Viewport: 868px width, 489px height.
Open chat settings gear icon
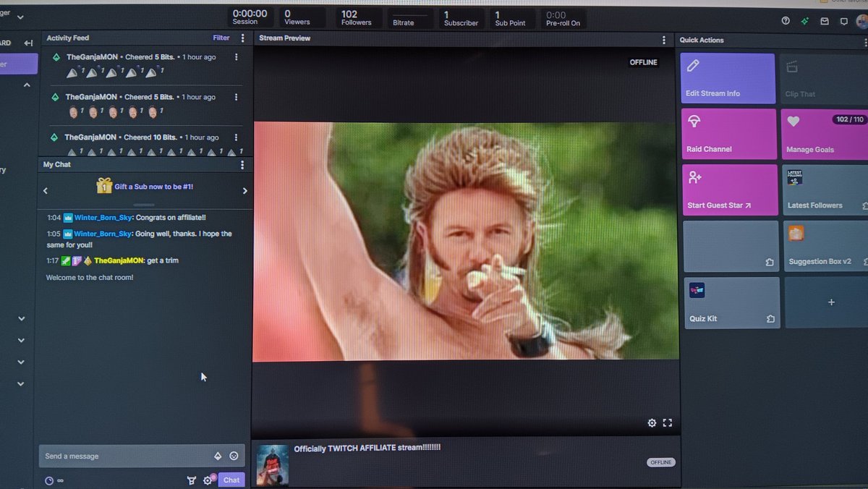coord(208,480)
